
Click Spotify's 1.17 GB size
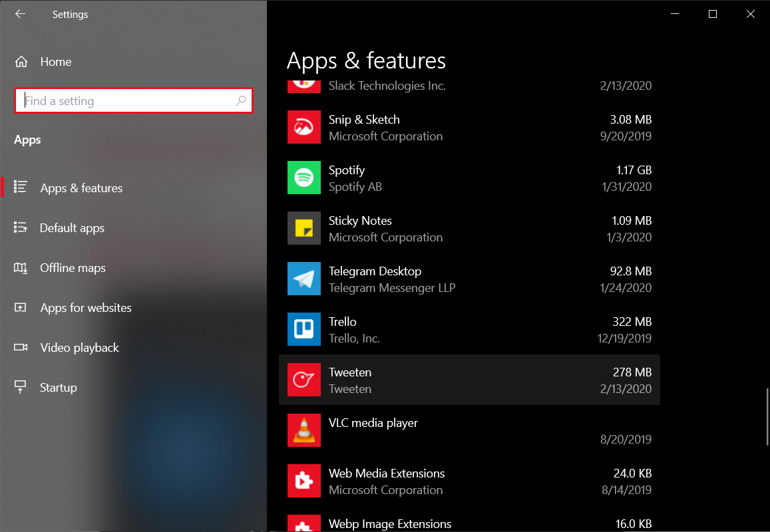point(634,170)
